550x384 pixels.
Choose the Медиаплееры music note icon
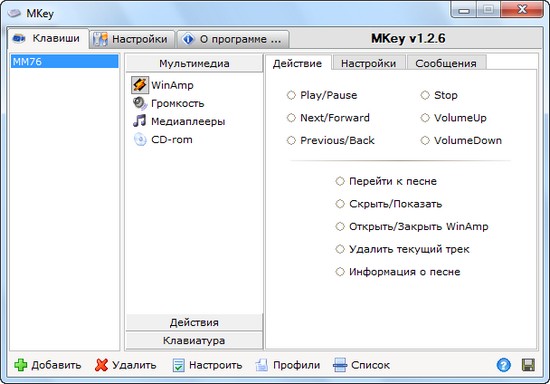tap(140, 121)
